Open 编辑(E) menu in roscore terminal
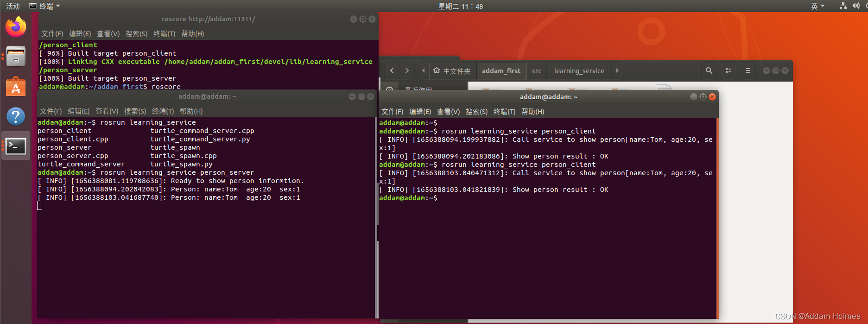Viewport: 868px width, 324px height. [80, 34]
